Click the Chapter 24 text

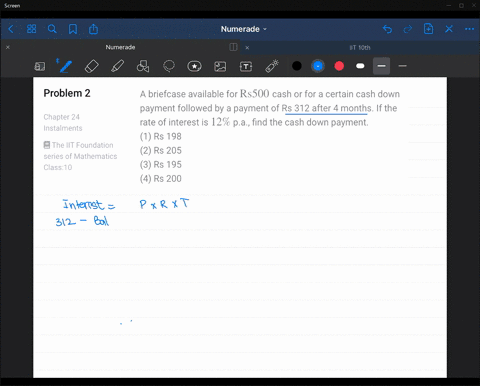click(x=61, y=117)
